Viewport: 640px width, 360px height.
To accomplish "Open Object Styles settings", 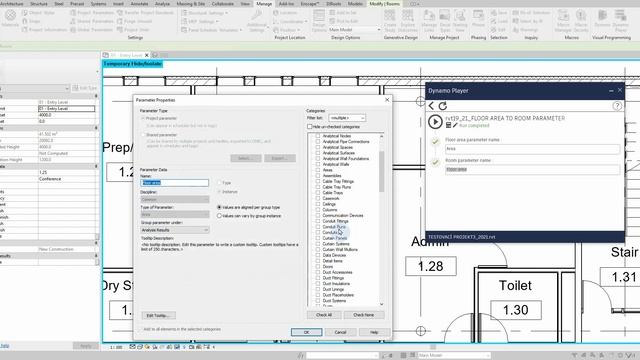I will point(38,13).
